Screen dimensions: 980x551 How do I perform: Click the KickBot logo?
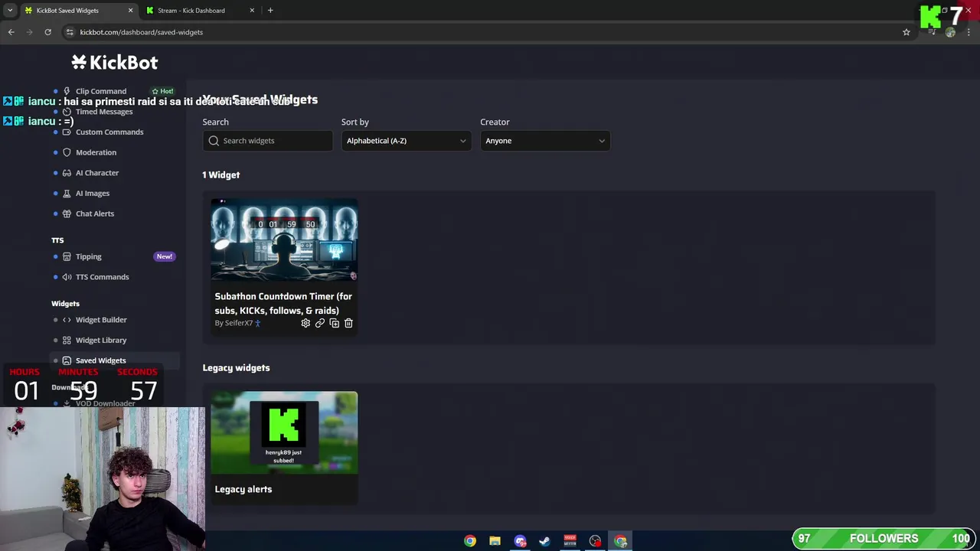[115, 62]
